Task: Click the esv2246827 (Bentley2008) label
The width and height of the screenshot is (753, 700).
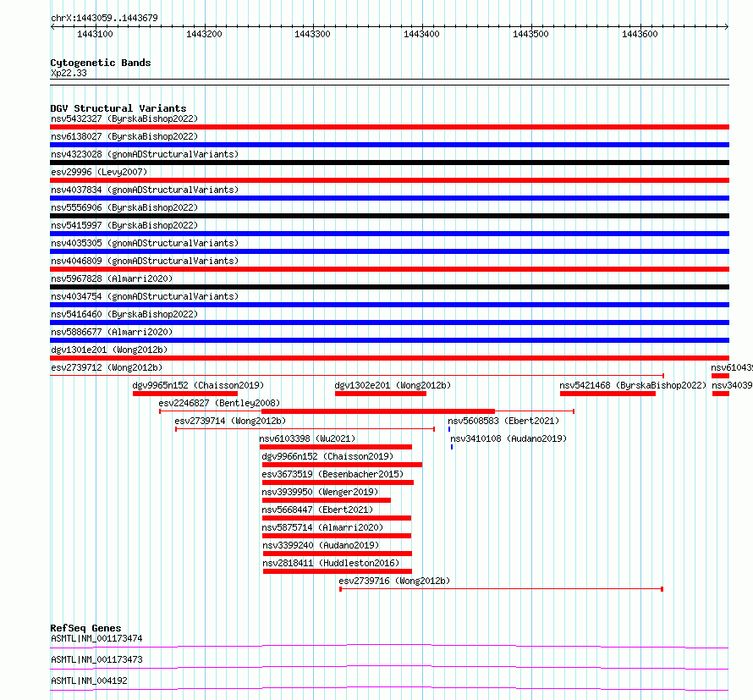Action: 219,403
